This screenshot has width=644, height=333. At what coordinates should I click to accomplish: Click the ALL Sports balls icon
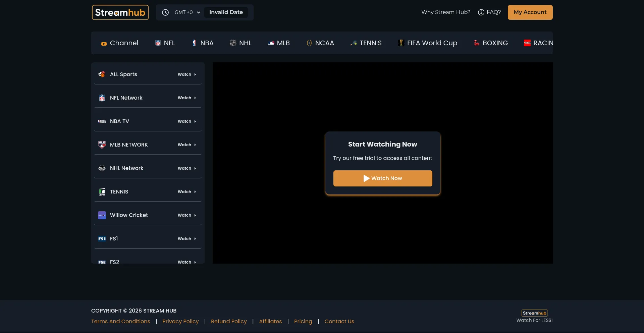point(102,74)
